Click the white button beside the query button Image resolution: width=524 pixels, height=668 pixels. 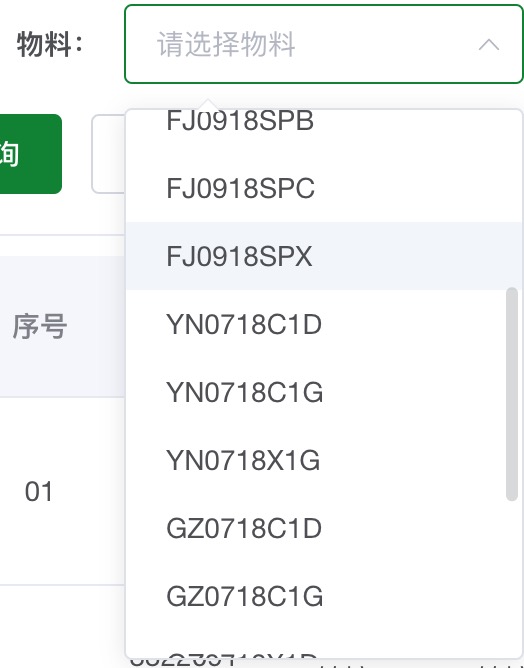point(108,154)
